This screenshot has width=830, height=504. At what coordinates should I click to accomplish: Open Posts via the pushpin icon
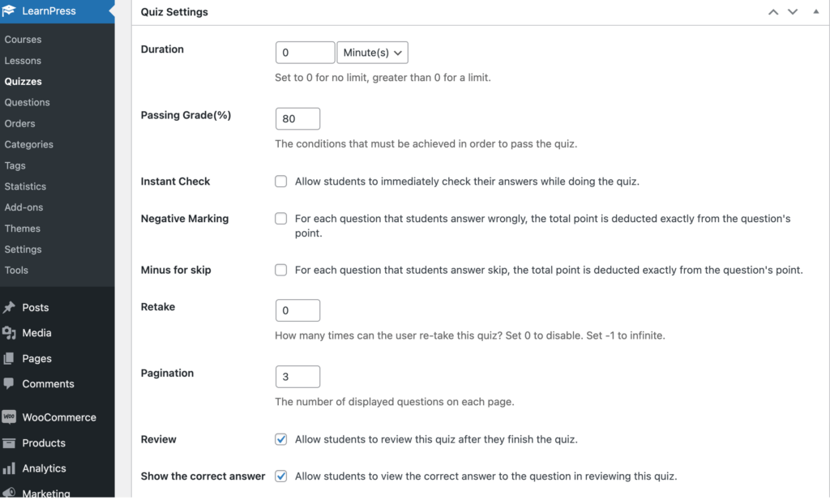[x=9, y=307]
